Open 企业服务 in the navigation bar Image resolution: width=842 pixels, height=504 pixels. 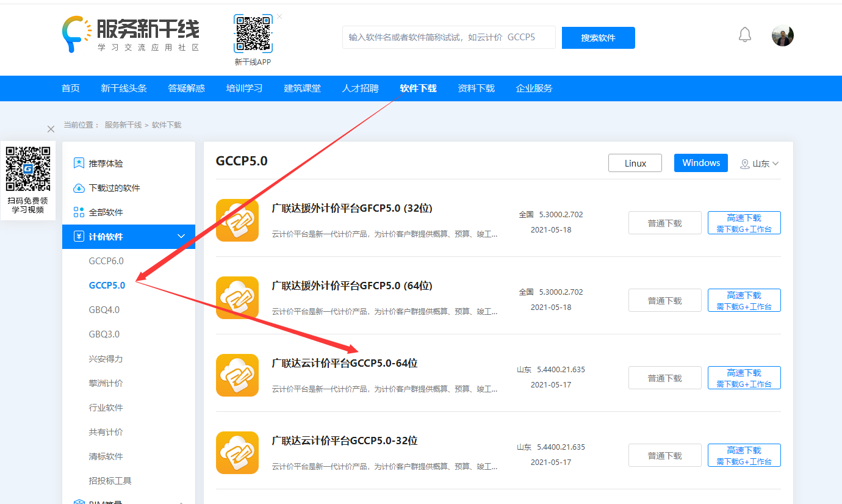click(x=534, y=88)
